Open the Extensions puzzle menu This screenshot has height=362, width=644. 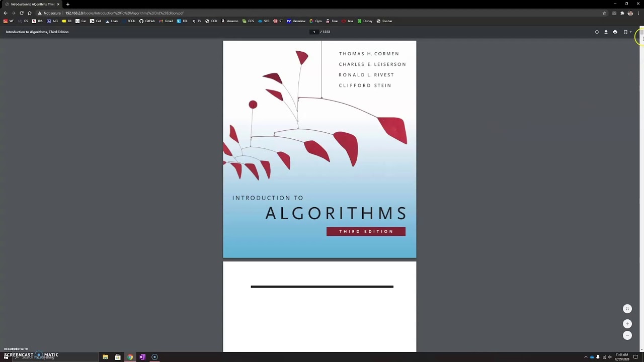click(622, 13)
